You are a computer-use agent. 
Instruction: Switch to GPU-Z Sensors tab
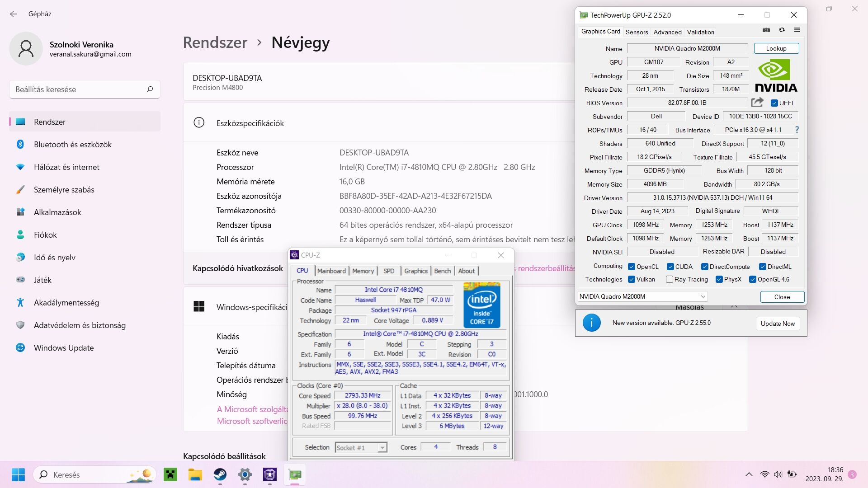pyautogui.click(x=637, y=32)
